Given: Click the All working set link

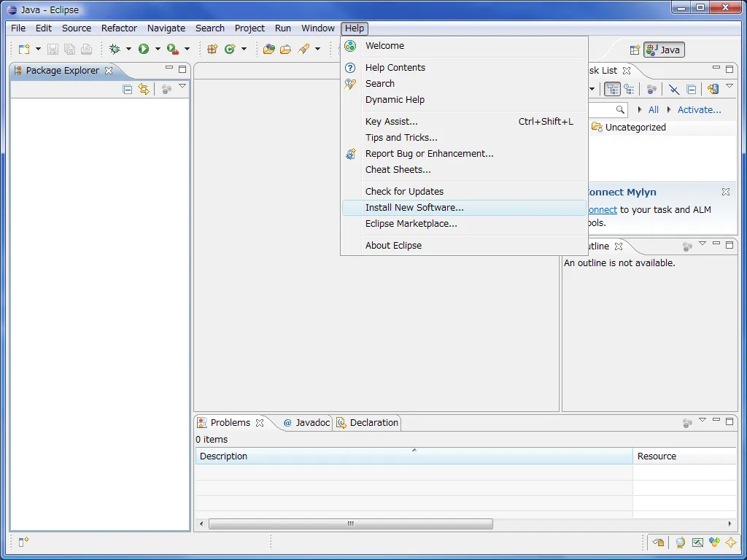Looking at the screenshot, I should tap(654, 109).
